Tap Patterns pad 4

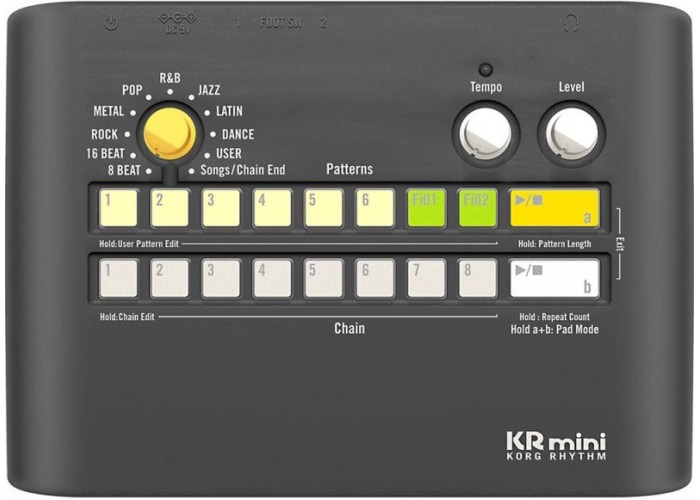tap(273, 208)
